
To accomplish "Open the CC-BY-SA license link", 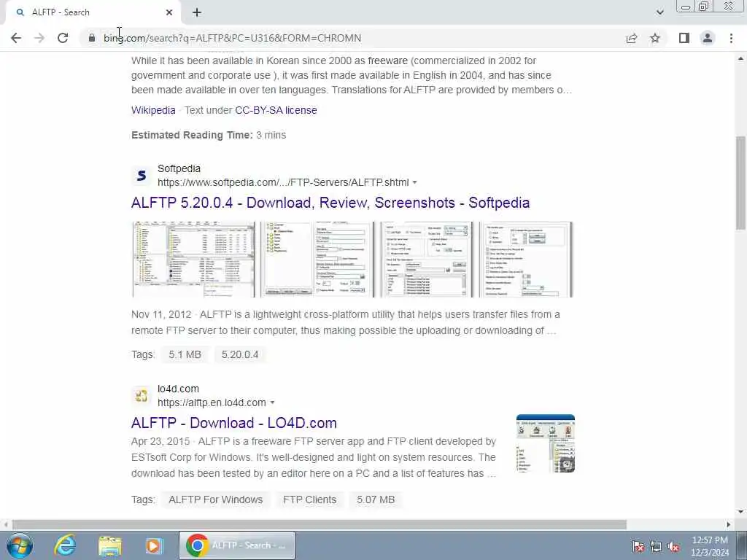I will (x=276, y=110).
